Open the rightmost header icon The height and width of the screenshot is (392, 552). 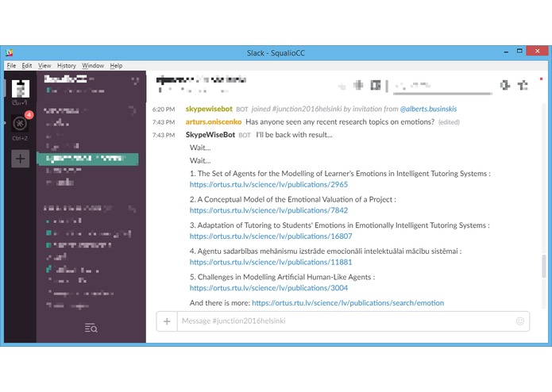[x=523, y=85]
